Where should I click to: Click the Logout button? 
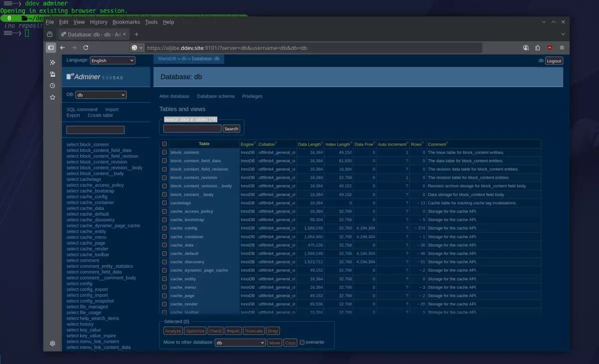coord(554,61)
